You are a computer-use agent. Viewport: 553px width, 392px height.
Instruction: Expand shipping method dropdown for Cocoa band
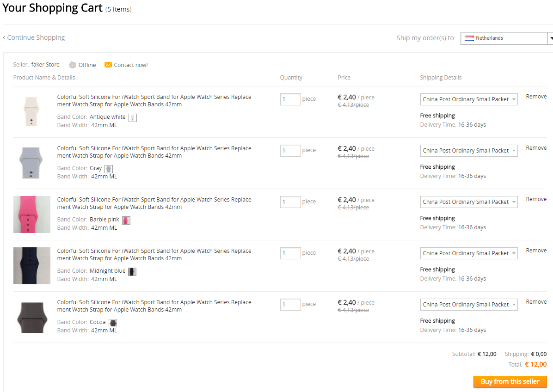[469, 305]
